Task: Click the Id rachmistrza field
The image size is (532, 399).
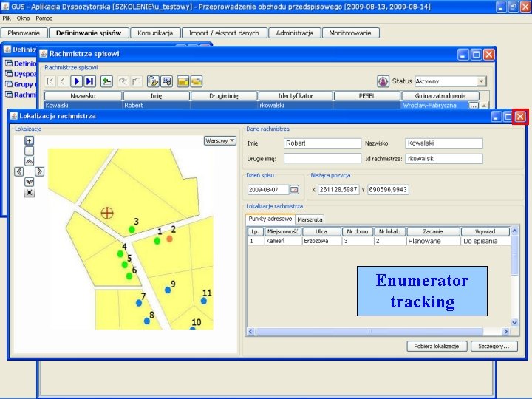Action: [444, 158]
